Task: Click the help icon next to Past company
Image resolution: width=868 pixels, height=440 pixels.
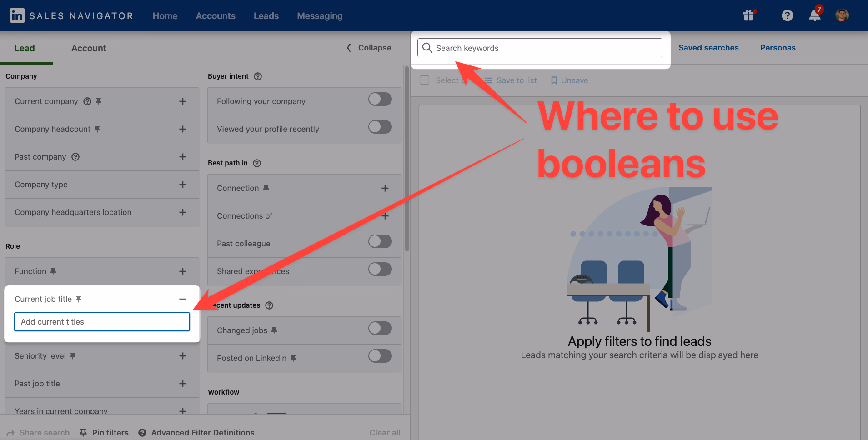Action: click(75, 157)
